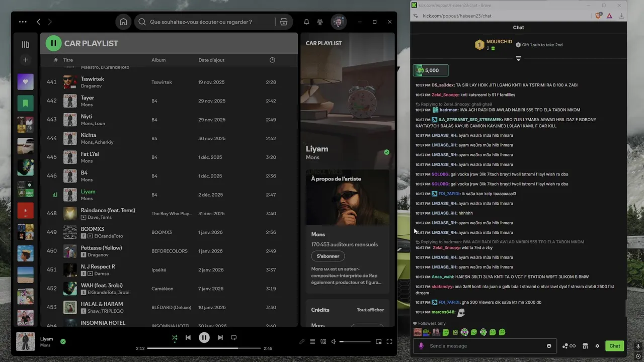Skip to previous track in Spotify
Screen dimensions: 644x362
(188, 338)
